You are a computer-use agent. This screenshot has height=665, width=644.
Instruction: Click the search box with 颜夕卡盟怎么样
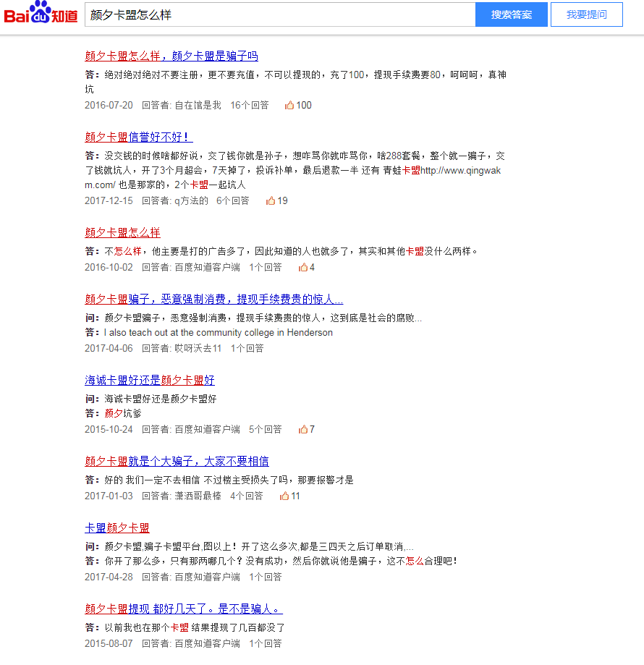click(x=280, y=15)
